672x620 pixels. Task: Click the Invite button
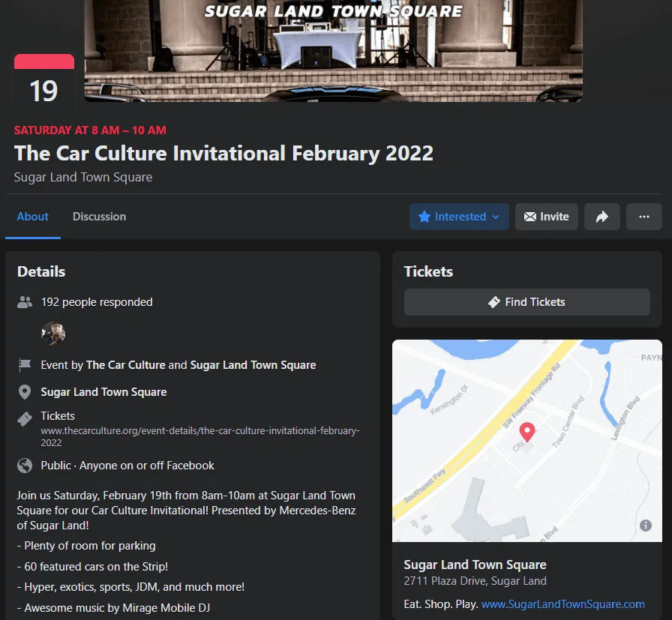pos(547,217)
